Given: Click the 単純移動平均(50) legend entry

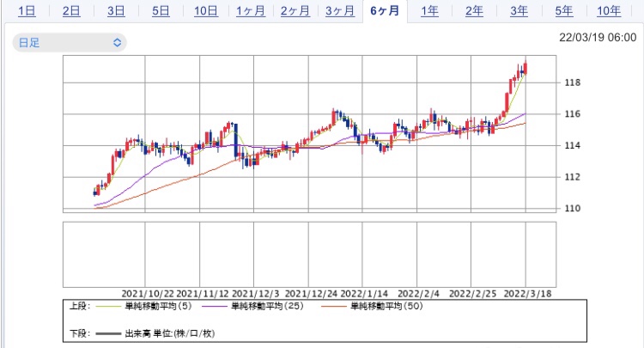Looking at the screenshot, I should click(x=372, y=306).
